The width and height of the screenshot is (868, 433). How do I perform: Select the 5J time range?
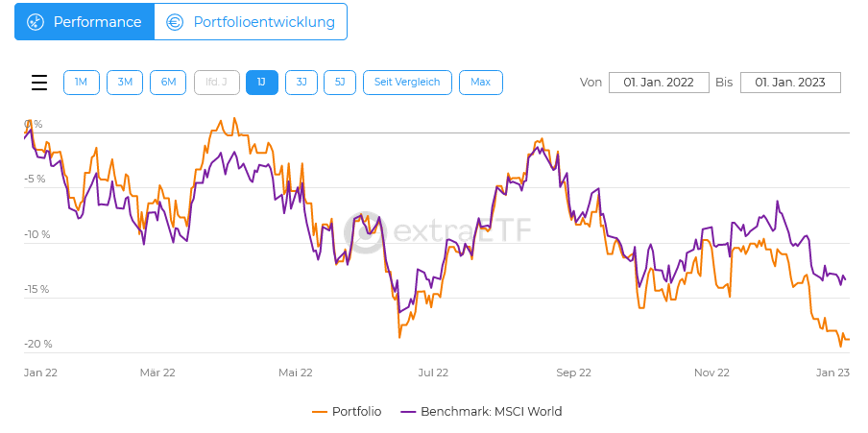click(340, 83)
